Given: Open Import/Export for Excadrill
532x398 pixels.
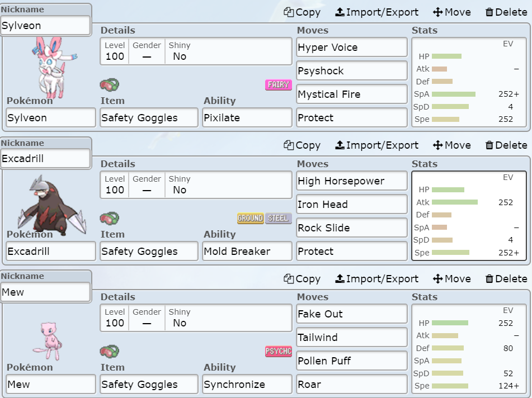Looking at the screenshot, I should pyautogui.click(x=376, y=145).
